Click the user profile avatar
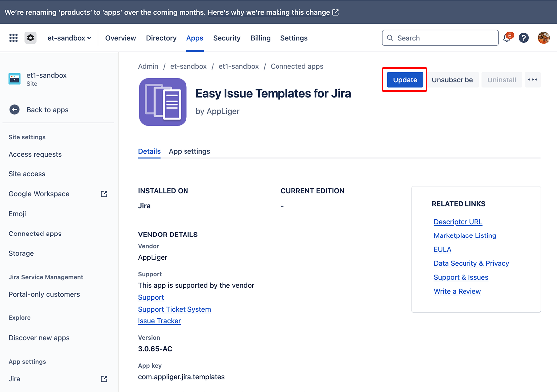Screen dimensions: 557x392 (544, 38)
